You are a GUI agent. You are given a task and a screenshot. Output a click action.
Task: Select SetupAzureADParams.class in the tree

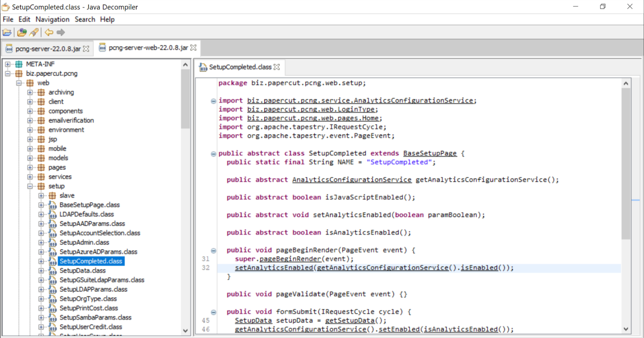pyautogui.click(x=98, y=252)
